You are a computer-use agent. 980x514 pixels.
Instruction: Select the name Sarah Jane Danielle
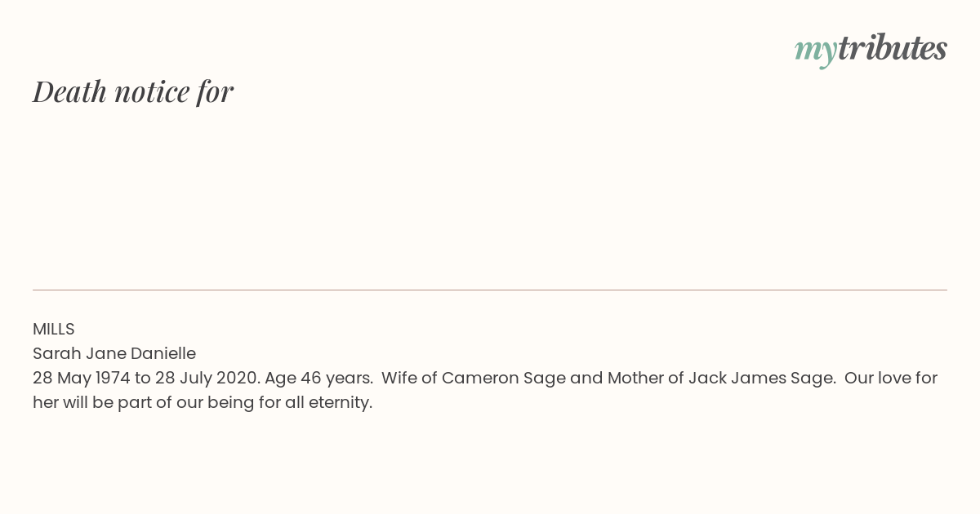pos(114,353)
